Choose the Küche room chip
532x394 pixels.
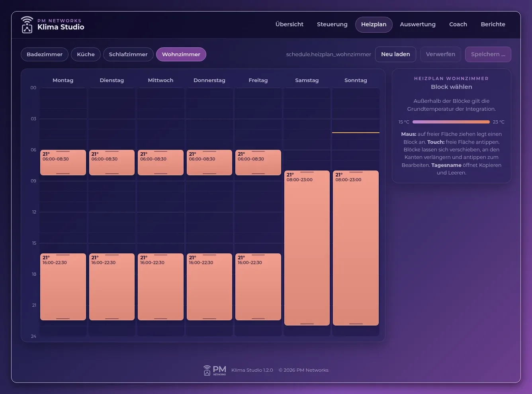[x=86, y=54]
